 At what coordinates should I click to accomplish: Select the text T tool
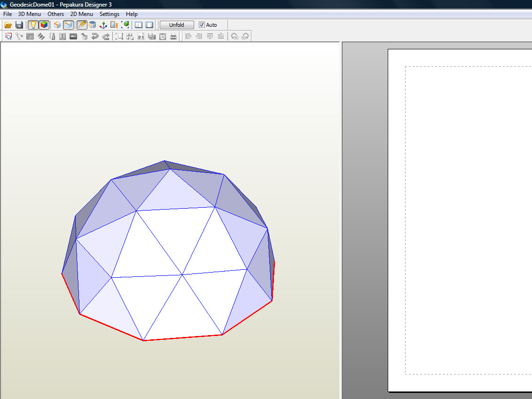coord(63,36)
